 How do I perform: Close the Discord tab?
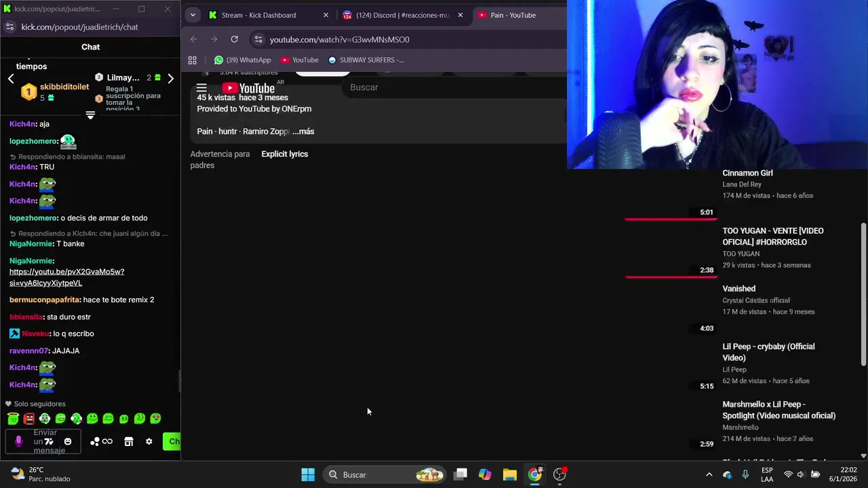[460, 15]
